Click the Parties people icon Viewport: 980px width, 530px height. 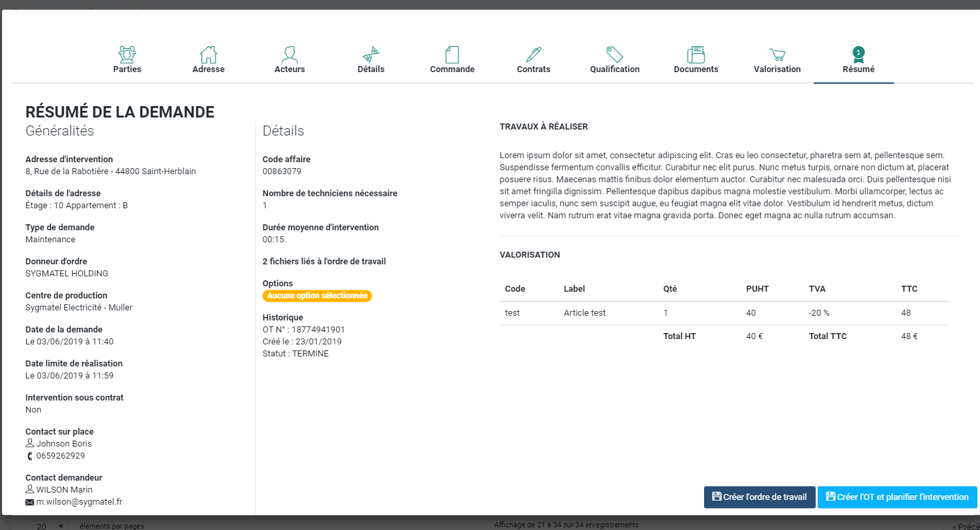(x=127, y=54)
